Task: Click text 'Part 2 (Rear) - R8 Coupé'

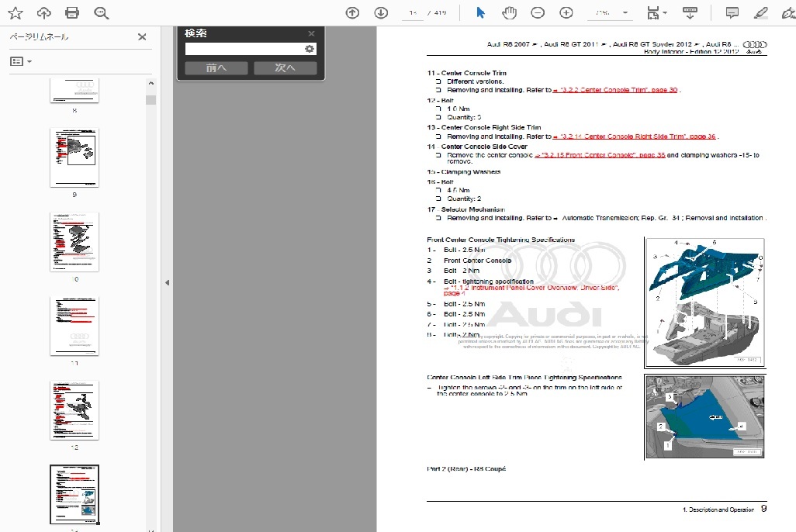Action: pyautogui.click(x=466, y=468)
